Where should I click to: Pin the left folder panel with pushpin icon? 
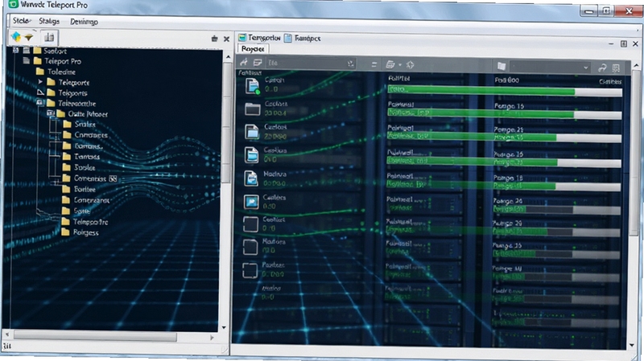tap(214, 39)
